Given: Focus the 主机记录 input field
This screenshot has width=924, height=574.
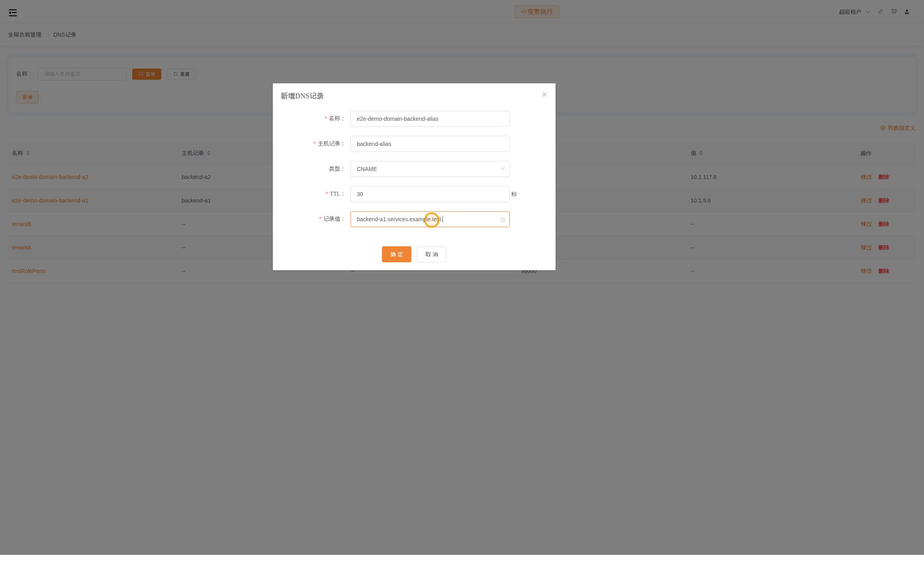Looking at the screenshot, I should coord(430,144).
